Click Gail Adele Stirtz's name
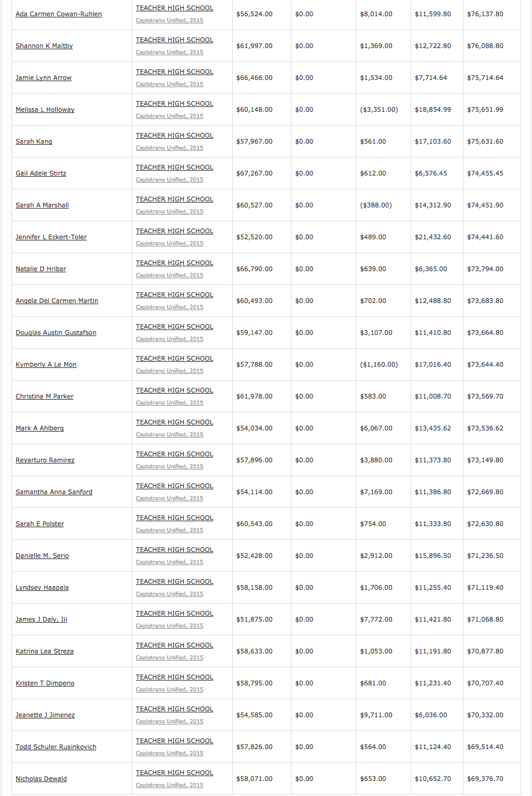This screenshot has height=796, width=532. (x=41, y=174)
